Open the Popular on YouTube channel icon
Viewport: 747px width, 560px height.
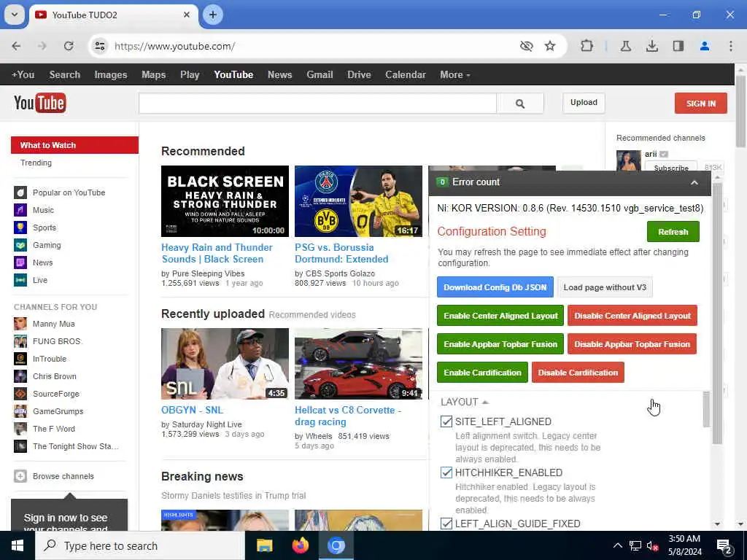click(x=20, y=192)
